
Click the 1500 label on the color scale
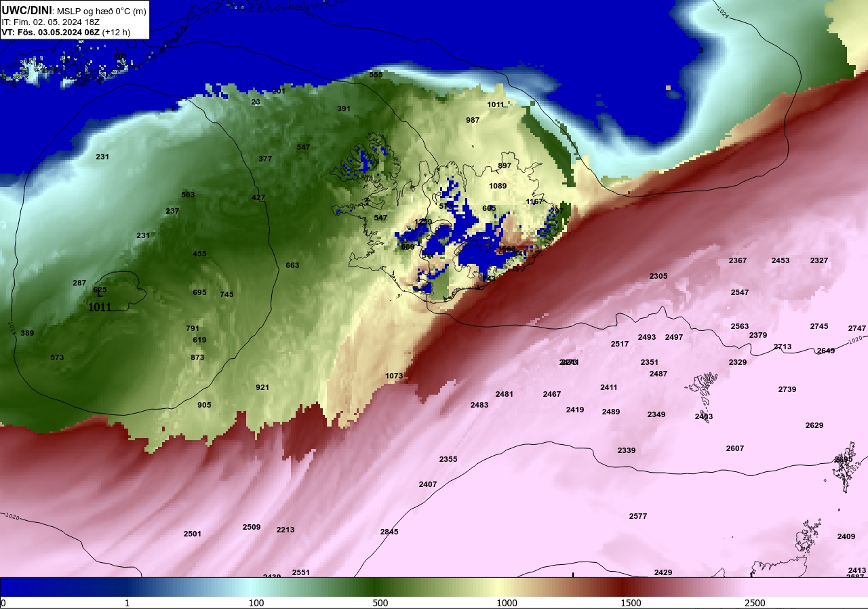pyautogui.click(x=631, y=604)
